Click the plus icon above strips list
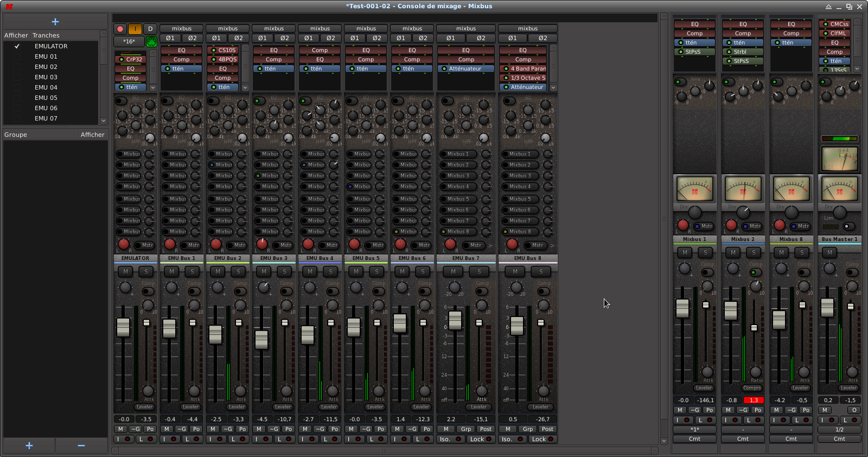Image resolution: width=868 pixels, height=457 pixels. tap(55, 22)
